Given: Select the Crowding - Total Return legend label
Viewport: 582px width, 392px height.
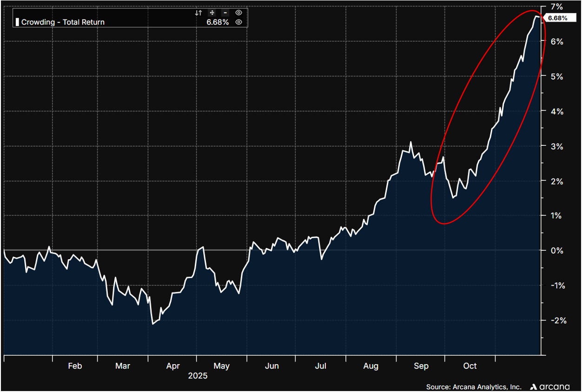Looking at the screenshot, I should tap(63, 22).
